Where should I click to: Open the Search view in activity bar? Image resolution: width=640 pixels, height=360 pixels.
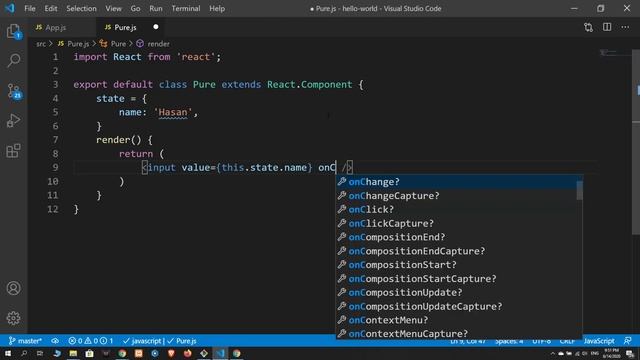[13, 60]
